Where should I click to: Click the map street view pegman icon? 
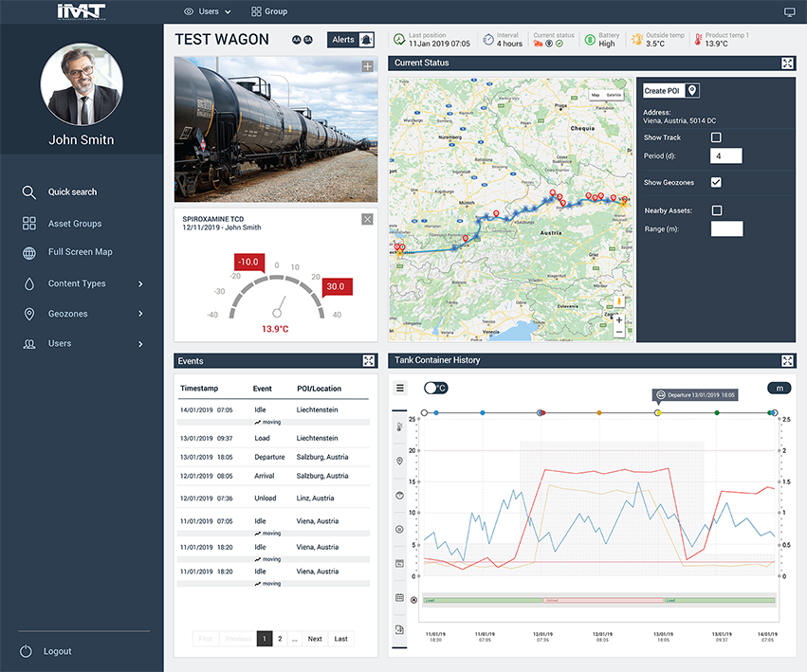619,301
